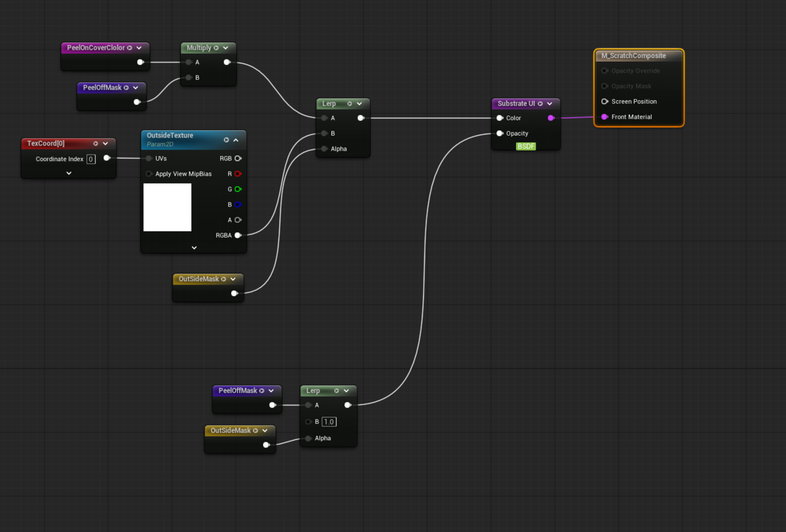Screen dimensions: 786x532
Task: Open the chevron dropdown on PeelOnCoverClolor
Action: click(139, 48)
